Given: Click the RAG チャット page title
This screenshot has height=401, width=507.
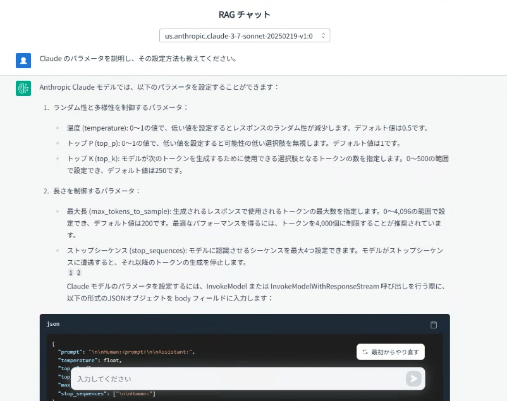Looking at the screenshot, I should click(244, 15).
